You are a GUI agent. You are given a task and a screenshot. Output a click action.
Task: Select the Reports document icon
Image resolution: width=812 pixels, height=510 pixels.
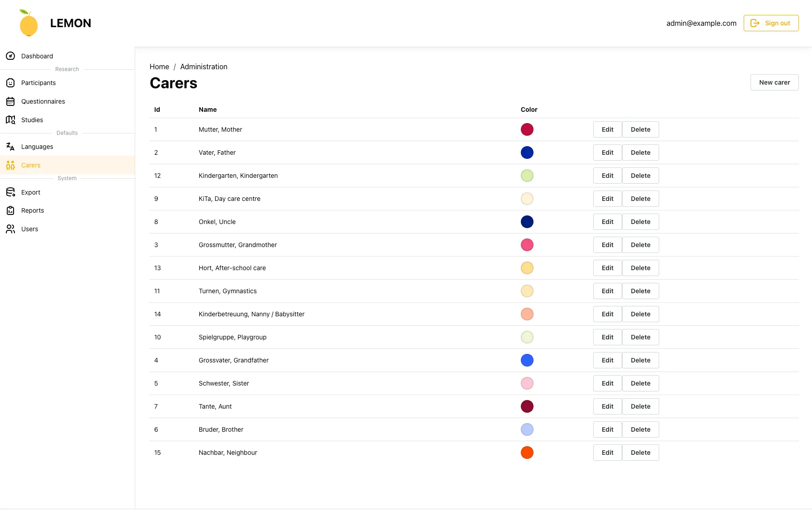[x=10, y=210]
